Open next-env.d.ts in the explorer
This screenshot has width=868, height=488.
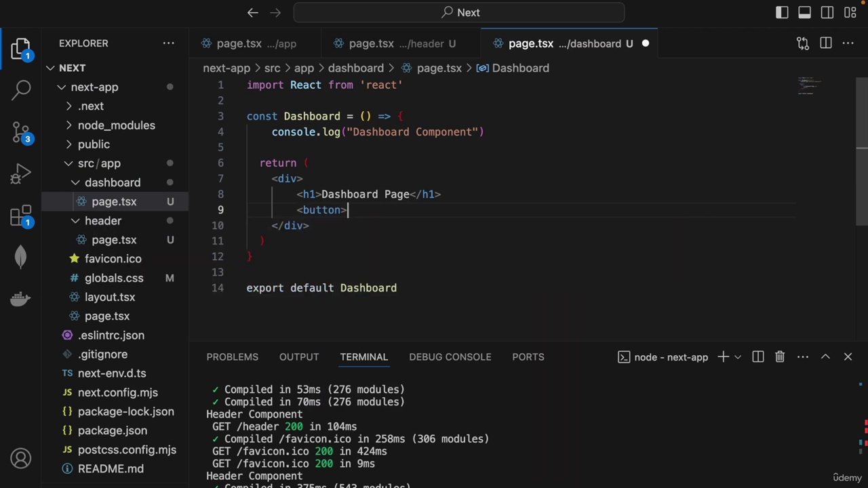[115, 373]
